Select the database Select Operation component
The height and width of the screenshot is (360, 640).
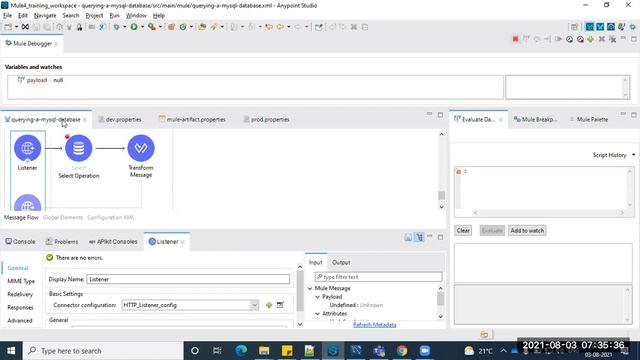point(78,148)
